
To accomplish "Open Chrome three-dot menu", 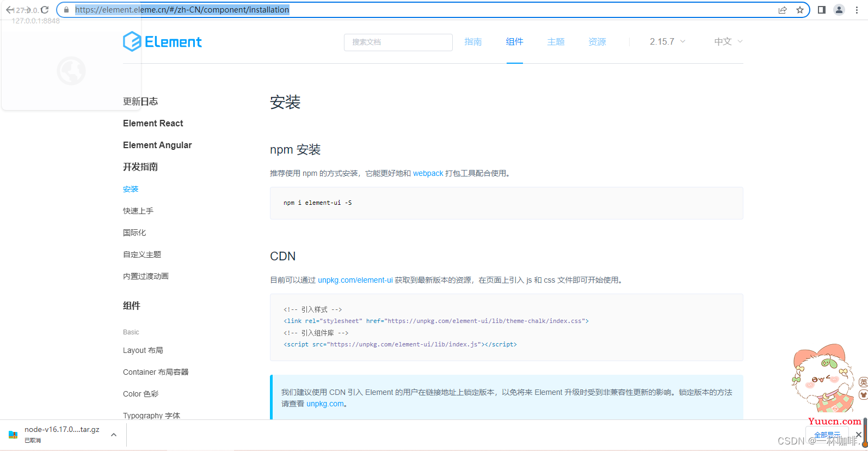I will pos(857,10).
